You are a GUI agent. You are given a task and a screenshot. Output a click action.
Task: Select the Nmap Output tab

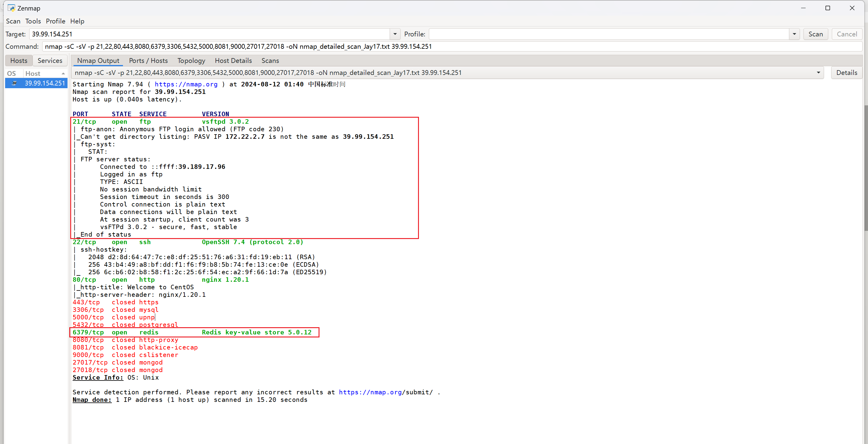[97, 60]
